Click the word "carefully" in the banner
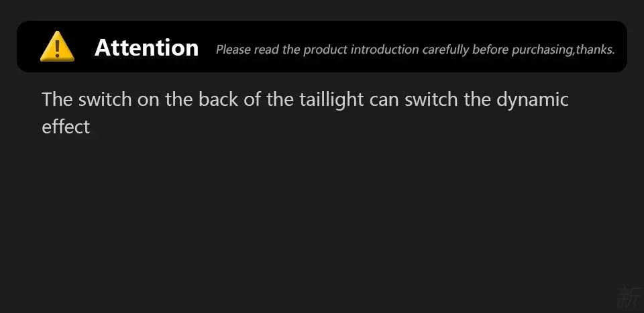Image resolution: width=644 pixels, height=313 pixels. tap(446, 50)
